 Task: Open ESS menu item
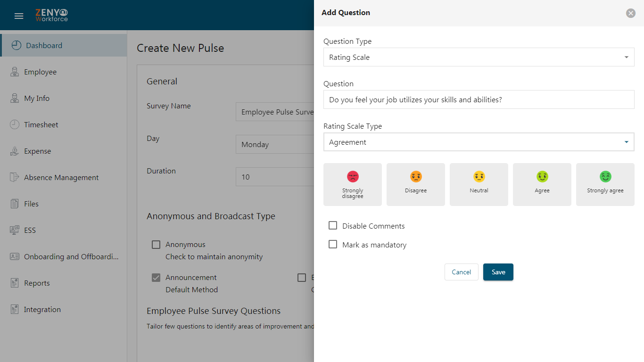(64, 230)
